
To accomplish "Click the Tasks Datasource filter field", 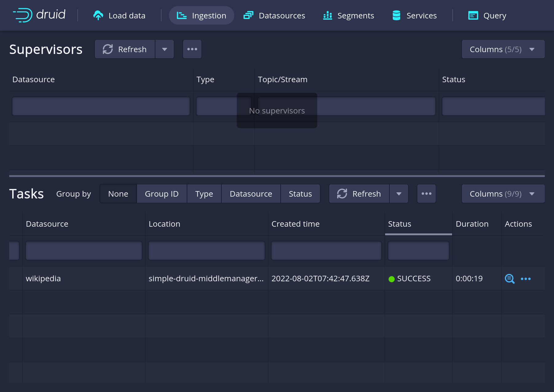I will [x=84, y=251].
